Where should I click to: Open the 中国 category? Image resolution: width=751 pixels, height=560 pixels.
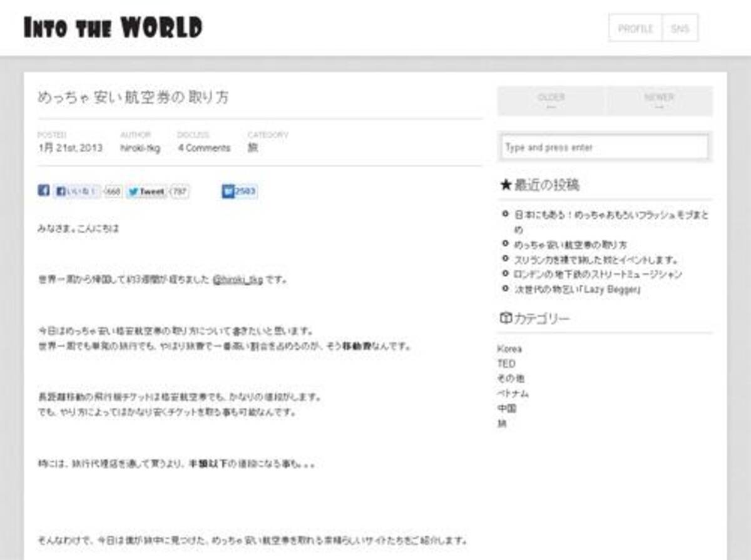point(506,409)
